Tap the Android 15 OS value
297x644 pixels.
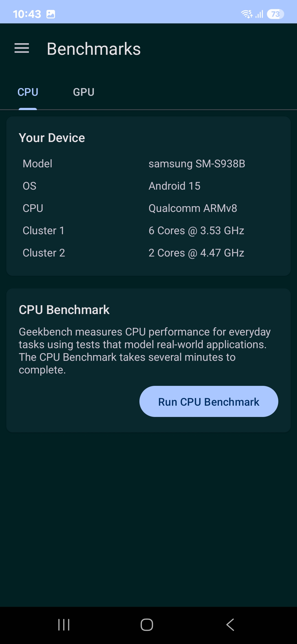pyautogui.click(x=174, y=186)
